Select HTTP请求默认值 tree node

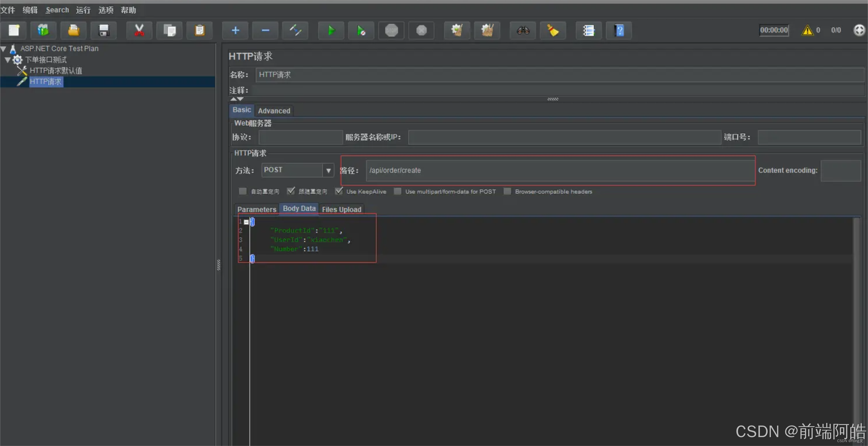click(56, 71)
